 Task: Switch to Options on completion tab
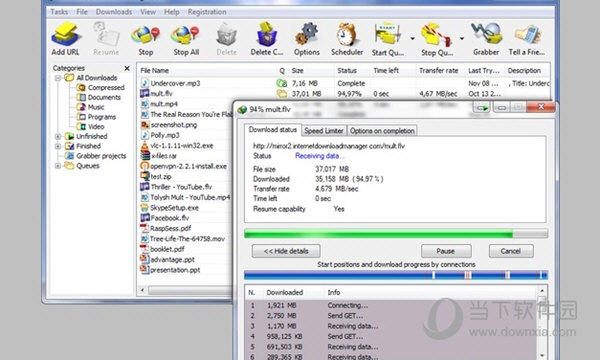tap(382, 131)
